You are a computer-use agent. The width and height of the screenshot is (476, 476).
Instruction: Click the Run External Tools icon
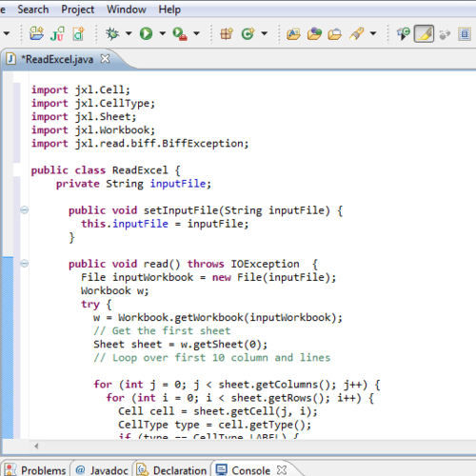pos(180,34)
